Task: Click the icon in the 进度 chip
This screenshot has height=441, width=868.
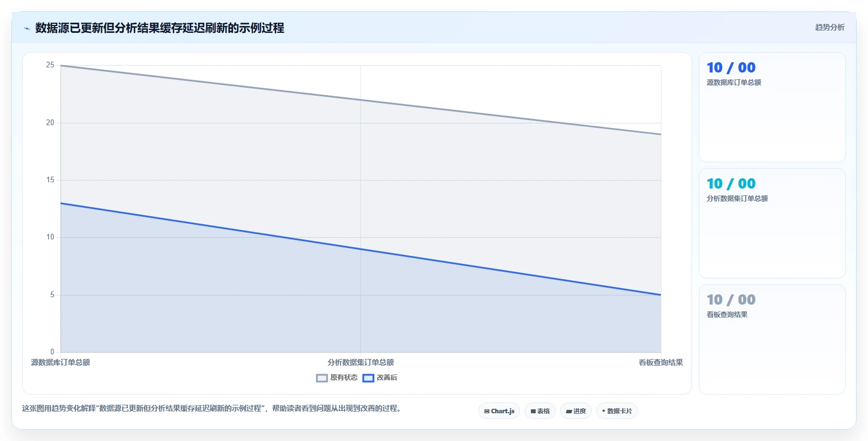Action: [x=569, y=412]
